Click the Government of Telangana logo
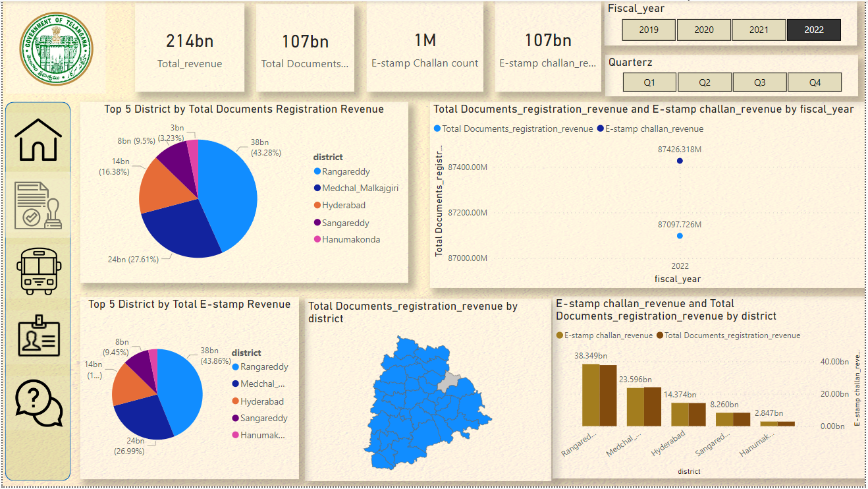The image size is (868, 489). [56, 49]
